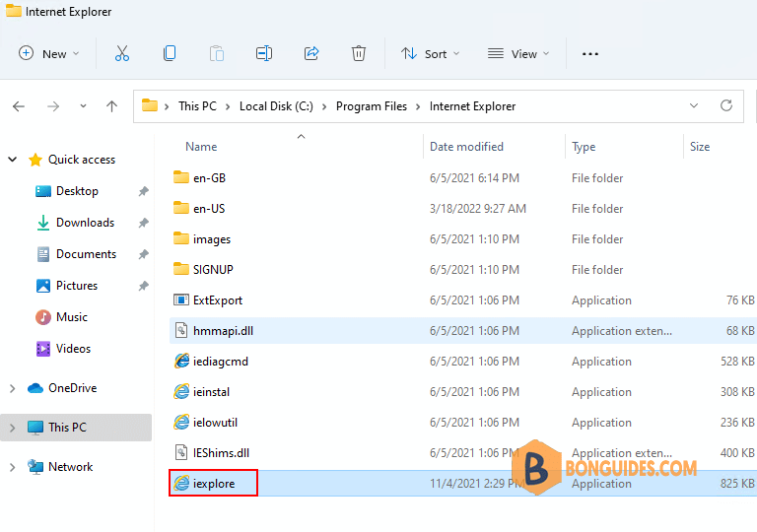Select the ielowutil application icon

pyautogui.click(x=181, y=422)
